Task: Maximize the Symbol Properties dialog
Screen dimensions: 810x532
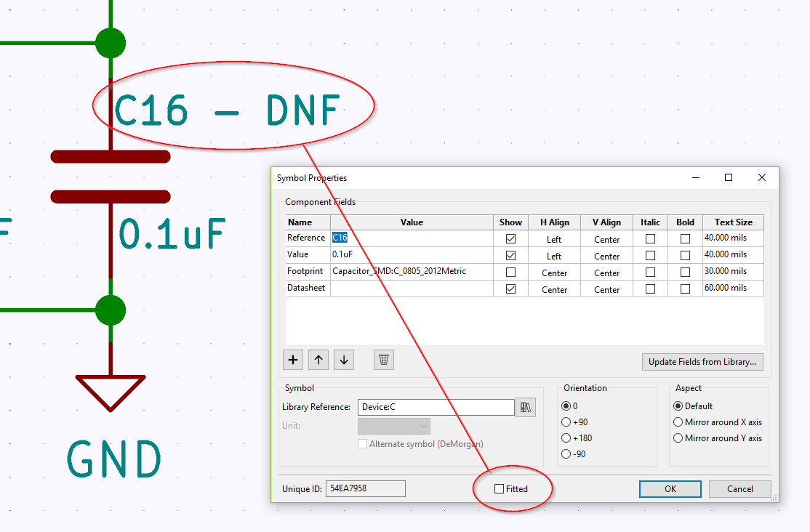Action: [x=728, y=177]
